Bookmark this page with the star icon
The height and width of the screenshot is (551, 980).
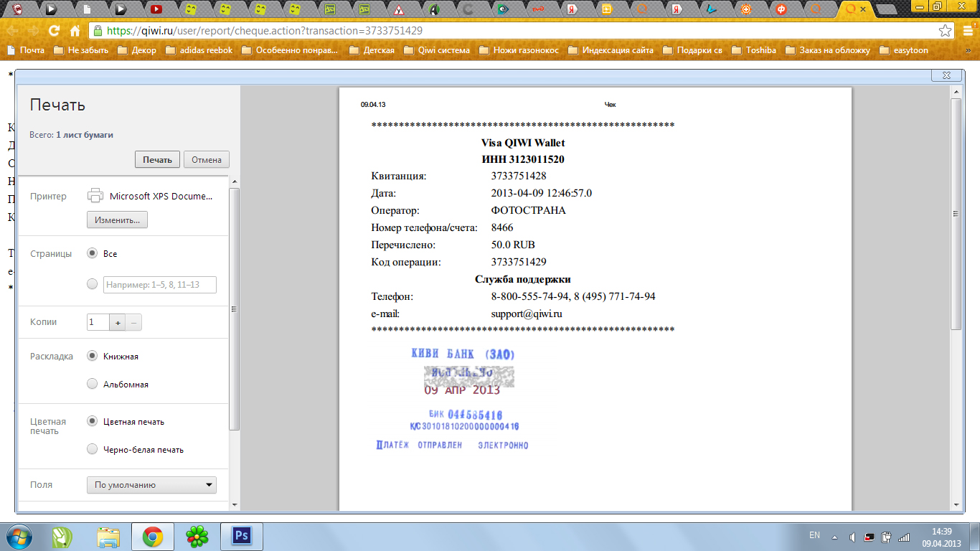click(x=946, y=31)
